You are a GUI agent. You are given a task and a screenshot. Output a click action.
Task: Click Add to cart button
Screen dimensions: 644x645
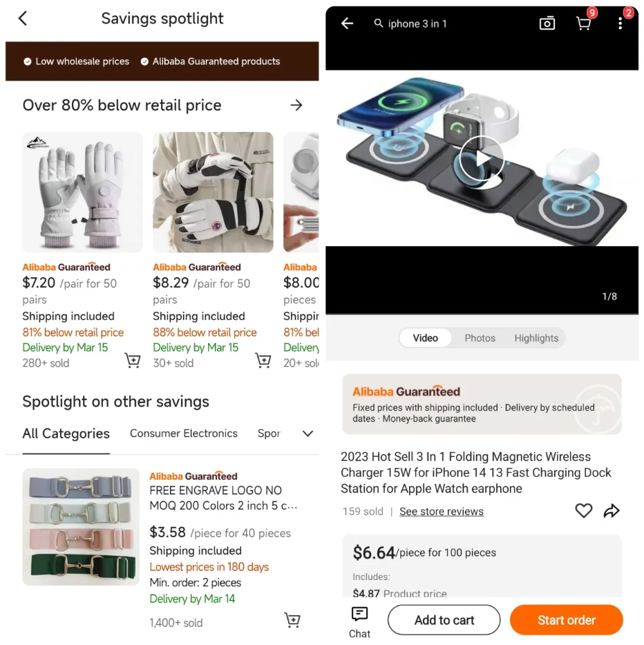(x=444, y=620)
